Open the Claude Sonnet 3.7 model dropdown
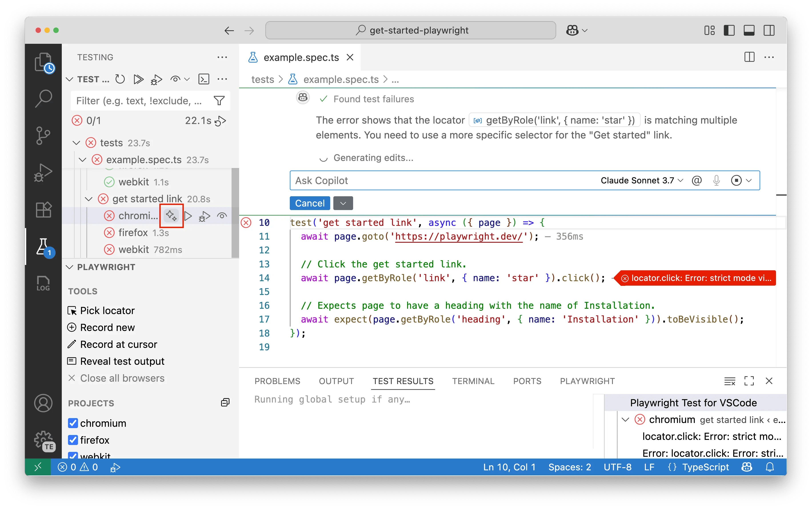Screen dimensions: 812x509 641,180
